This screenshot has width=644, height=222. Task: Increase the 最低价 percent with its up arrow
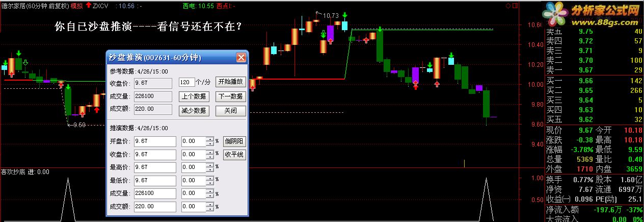209,179
